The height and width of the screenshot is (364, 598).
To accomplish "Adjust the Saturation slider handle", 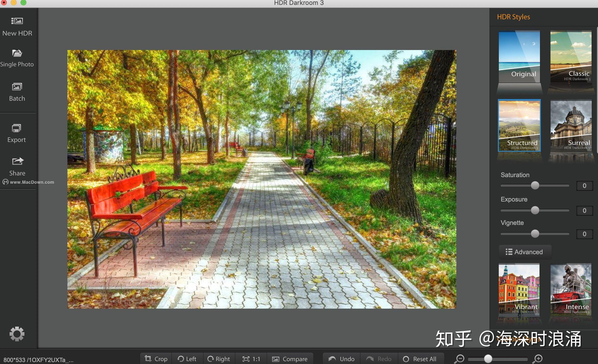I will [x=534, y=185].
